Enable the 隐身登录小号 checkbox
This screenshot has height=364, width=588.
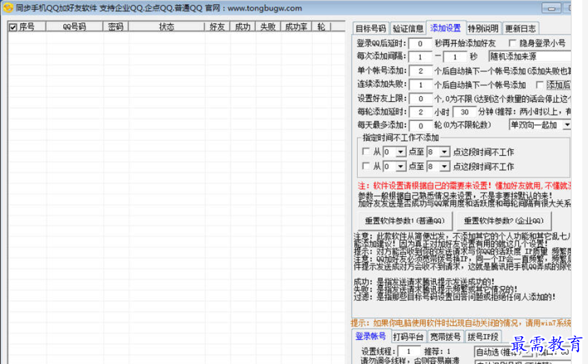point(512,42)
